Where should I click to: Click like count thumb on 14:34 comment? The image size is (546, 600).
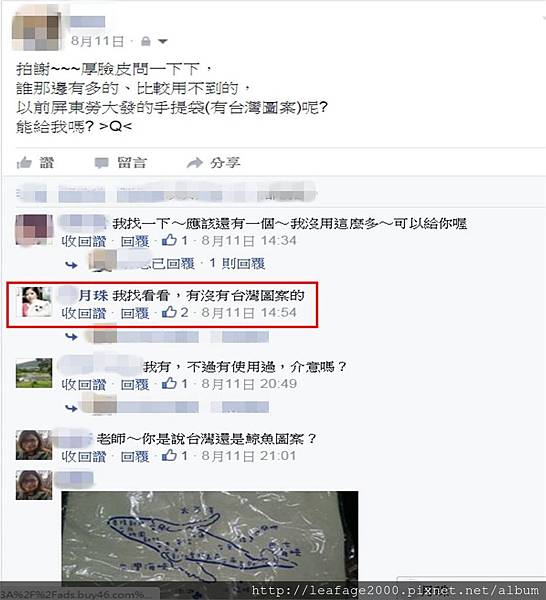(x=169, y=240)
